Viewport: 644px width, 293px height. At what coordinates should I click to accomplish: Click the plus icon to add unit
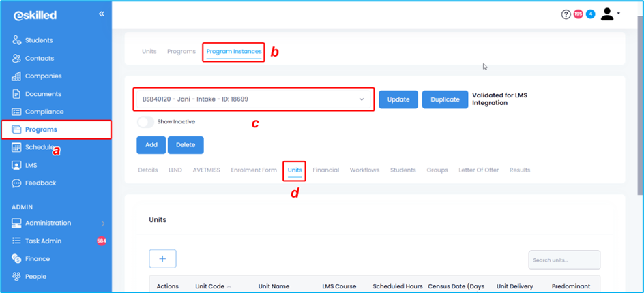pos(162,259)
